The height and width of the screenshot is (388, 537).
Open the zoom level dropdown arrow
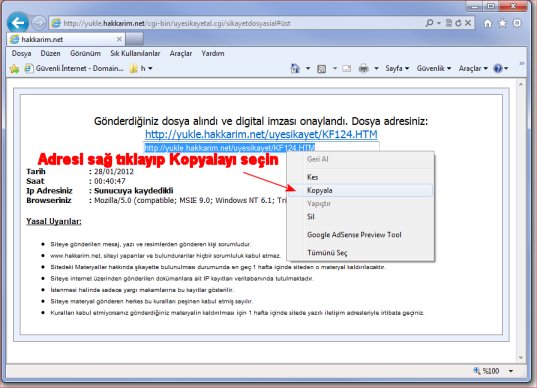click(x=511, y=371)
